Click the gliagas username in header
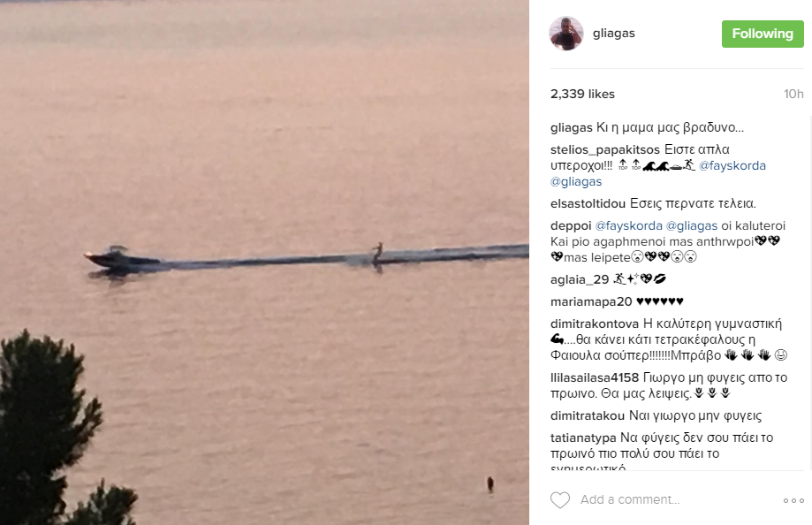Viewport: 812px width, 525px height. pyautogui.click(x=614, y=34)
